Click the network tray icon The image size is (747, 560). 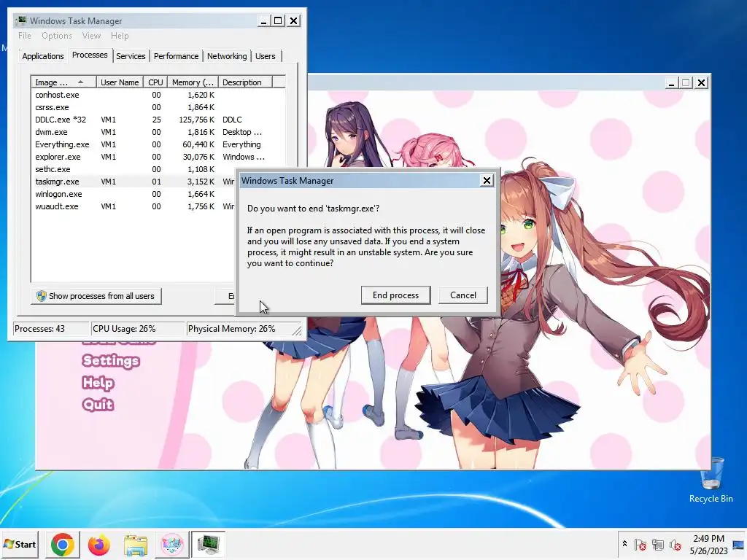(658, 544)
